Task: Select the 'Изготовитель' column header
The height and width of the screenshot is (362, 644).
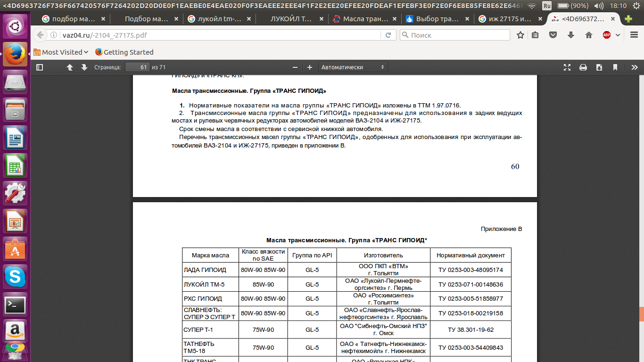Action: (x=383, y=255)
